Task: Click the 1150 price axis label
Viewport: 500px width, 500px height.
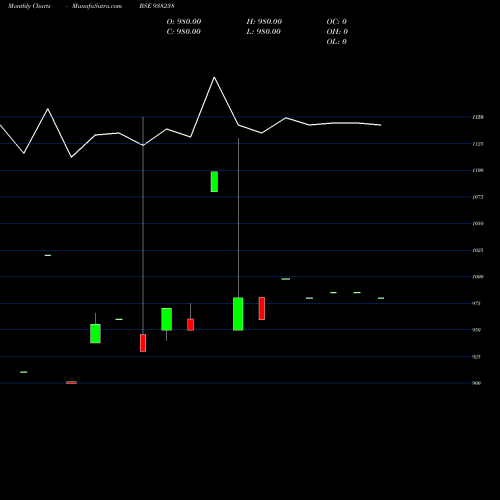Action: tap(478, 117)
